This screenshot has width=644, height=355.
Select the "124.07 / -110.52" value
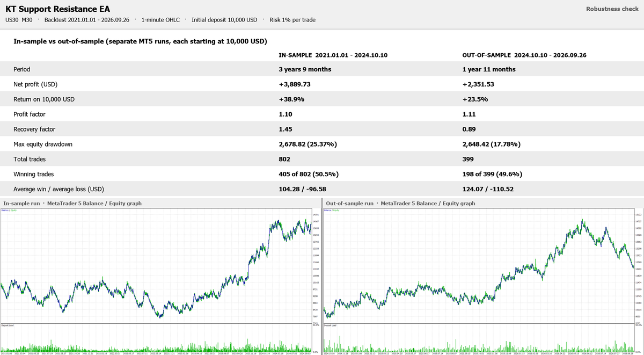point(488,190)
